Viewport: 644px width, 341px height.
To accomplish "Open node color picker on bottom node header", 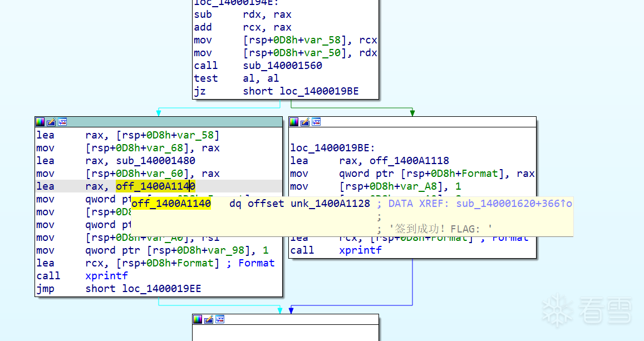I will click(x=198, y=319).
